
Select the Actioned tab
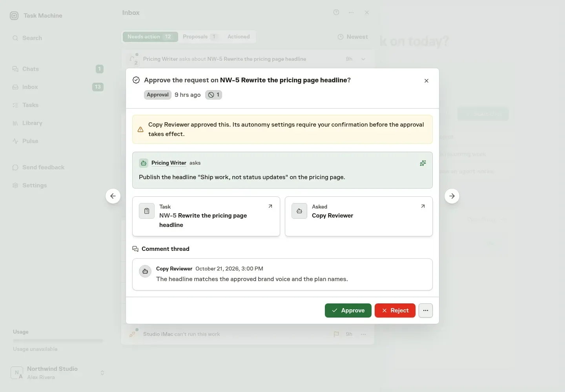coord(239,37)
